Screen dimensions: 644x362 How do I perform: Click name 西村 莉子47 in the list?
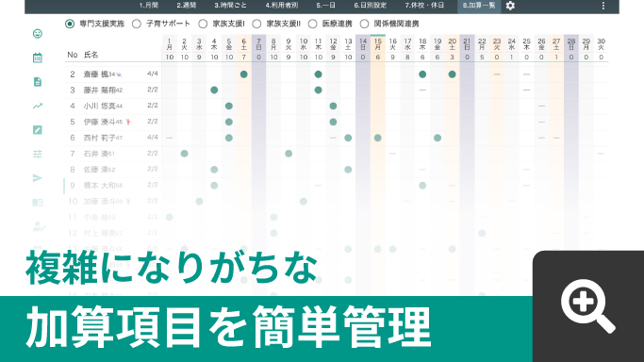pyautogui.click(x=103, y=138)
